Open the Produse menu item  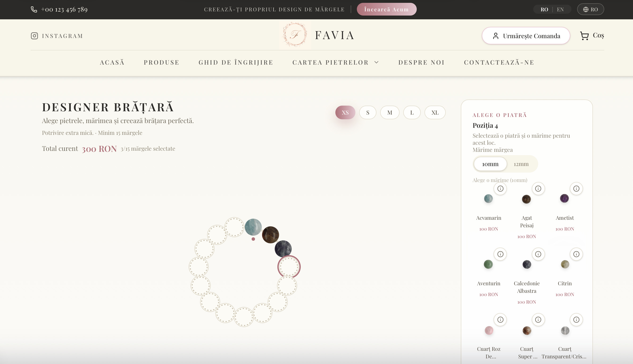(x=162, y=62)
